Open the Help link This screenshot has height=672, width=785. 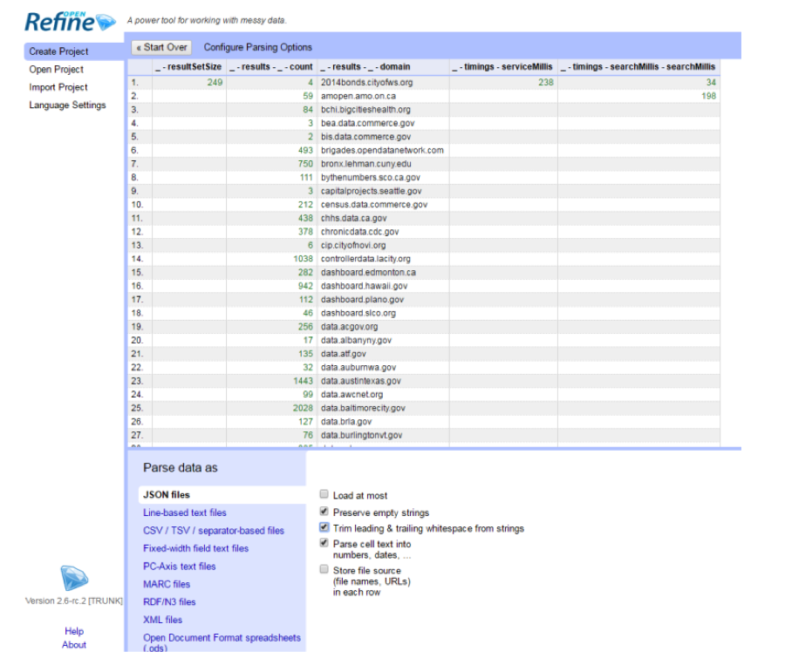(x=74, y=631)
